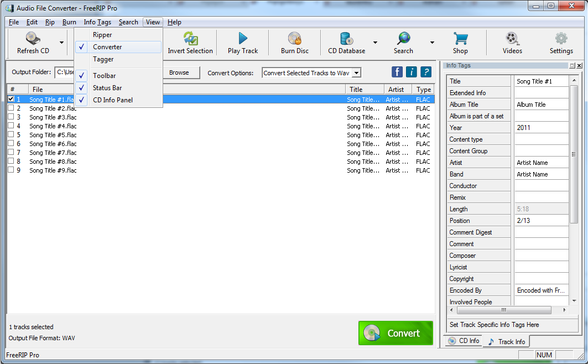This screenshot has height=364, width=588.
Task: Open the Info Tags menu
Action: (x=97, y=22)
